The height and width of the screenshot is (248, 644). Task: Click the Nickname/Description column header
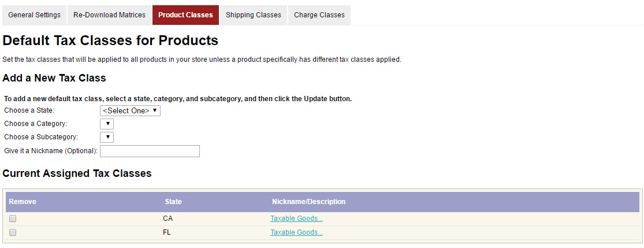(308, 202)
